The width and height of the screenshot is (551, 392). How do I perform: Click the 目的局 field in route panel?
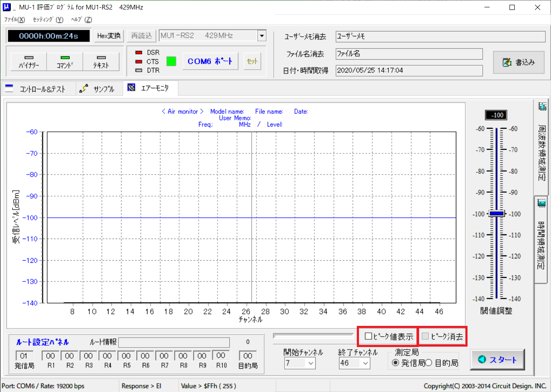tap(248, 356)
